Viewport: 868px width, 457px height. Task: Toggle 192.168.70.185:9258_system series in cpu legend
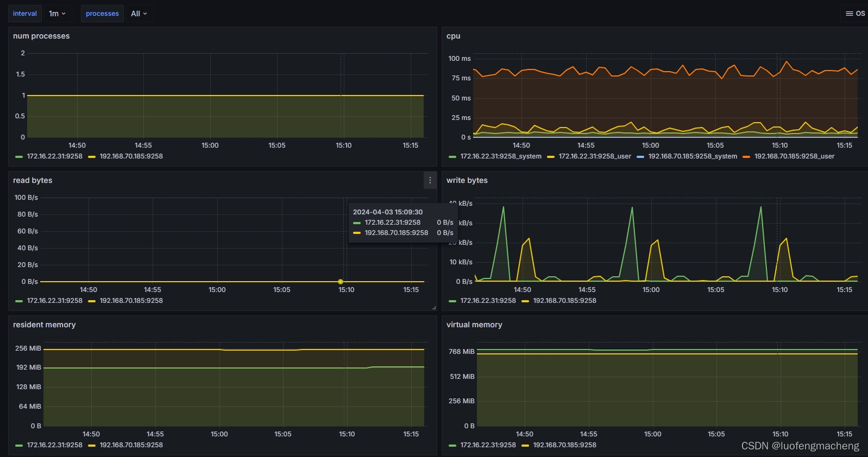click(693, 156)
